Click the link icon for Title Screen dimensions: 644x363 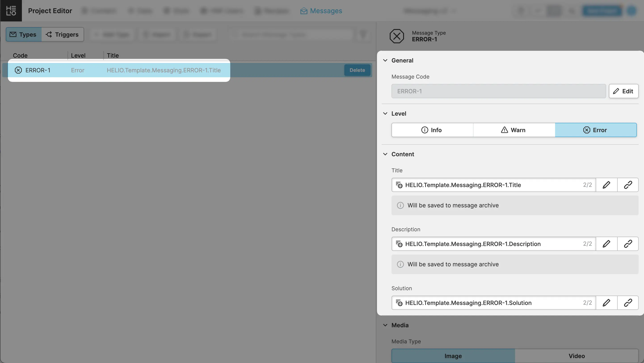pos(628,185)
